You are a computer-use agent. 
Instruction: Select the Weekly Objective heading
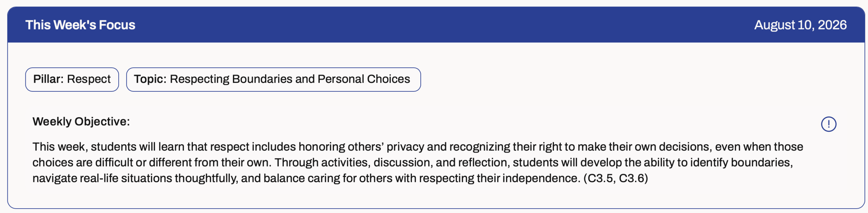click(x=81, y=122)
